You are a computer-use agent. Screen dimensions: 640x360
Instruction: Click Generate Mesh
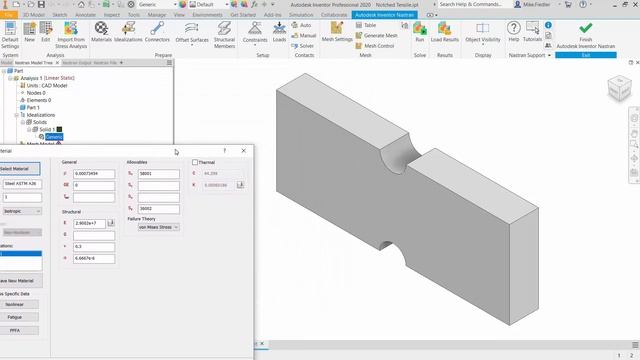click(376, 36)
